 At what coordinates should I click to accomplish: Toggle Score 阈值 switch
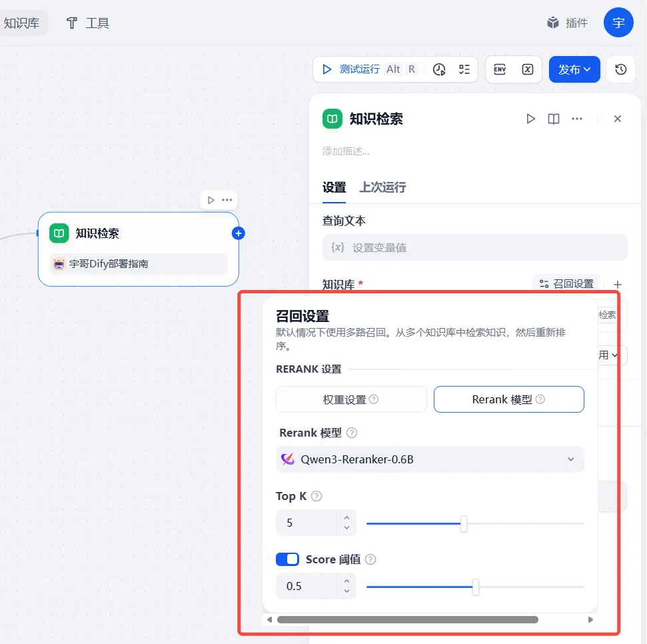pos(287,559)
